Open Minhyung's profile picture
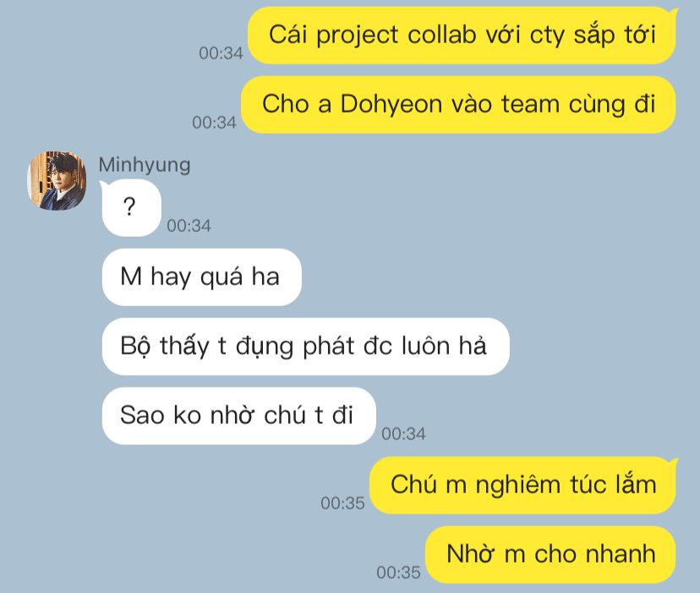The width and height of the screenshot is (700, 593). [x=57, y=180]
